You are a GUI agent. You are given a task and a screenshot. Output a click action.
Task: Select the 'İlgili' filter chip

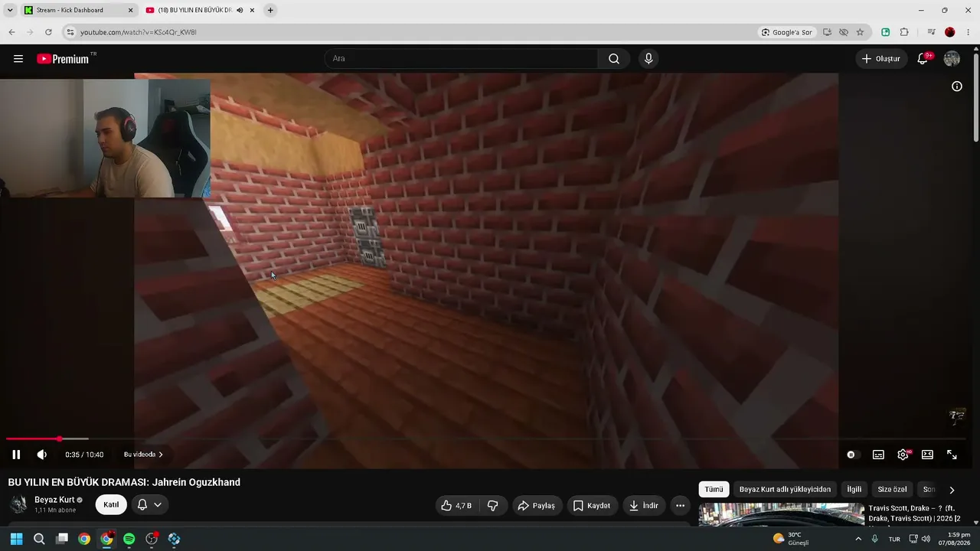[x=854, y=490]
